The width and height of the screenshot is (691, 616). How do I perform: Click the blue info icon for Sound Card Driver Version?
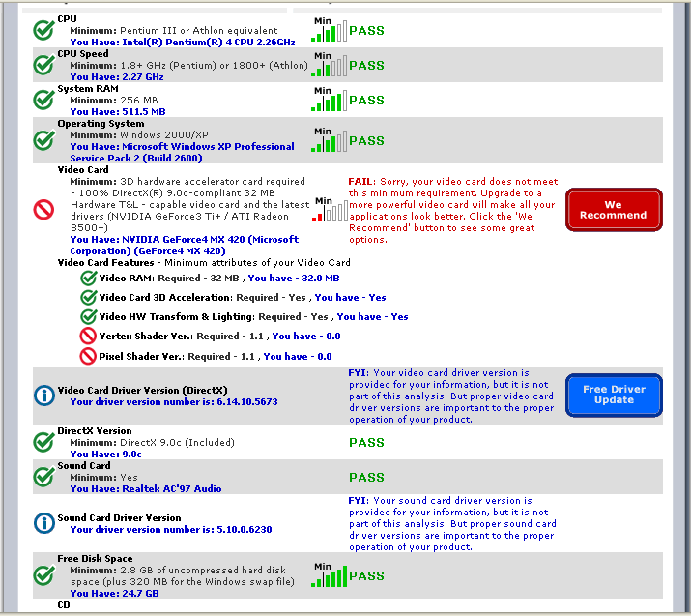(43, 523)
